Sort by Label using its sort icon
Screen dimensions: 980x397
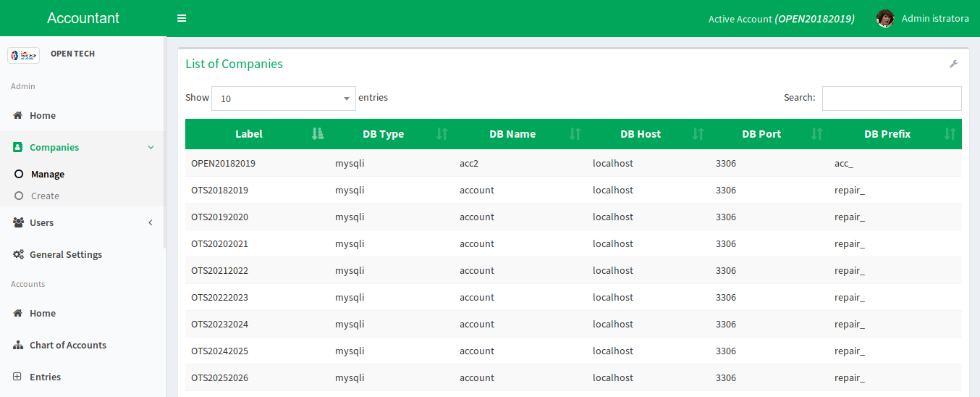pyautogui.click(x=317, y=133)
